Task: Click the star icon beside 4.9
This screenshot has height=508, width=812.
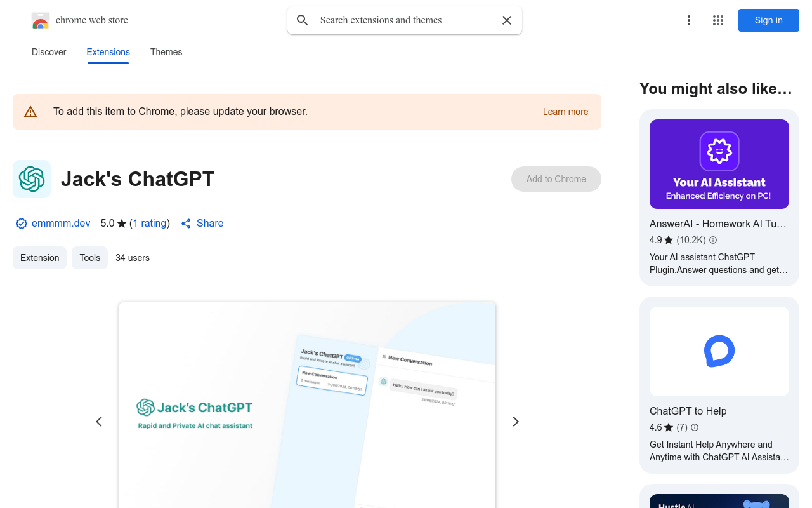Action: click(669, 240)
